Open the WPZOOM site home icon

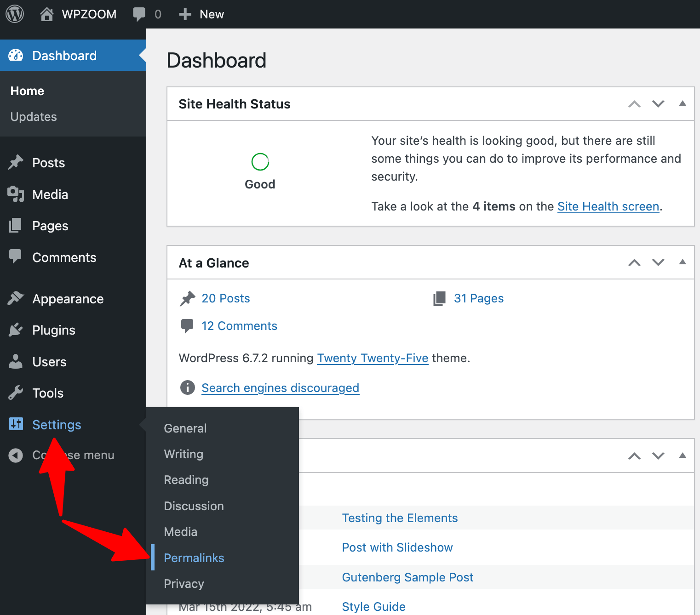(46, 14)
